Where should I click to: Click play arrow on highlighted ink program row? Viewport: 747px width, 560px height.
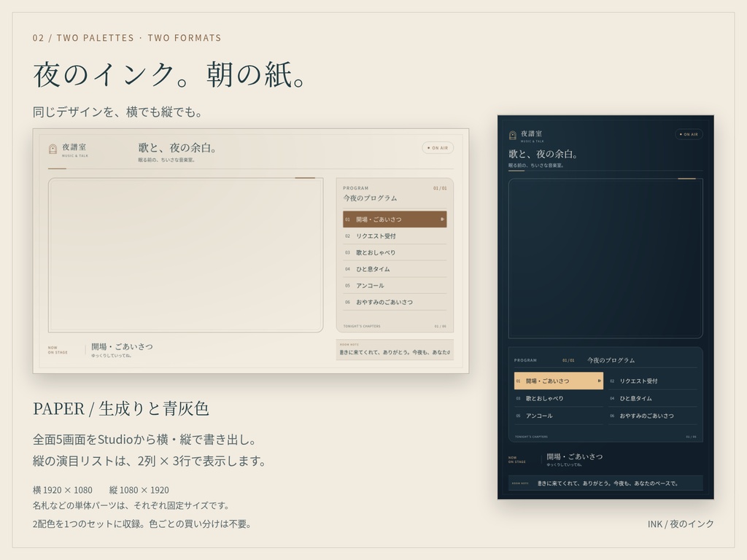[x=599, y=381]
